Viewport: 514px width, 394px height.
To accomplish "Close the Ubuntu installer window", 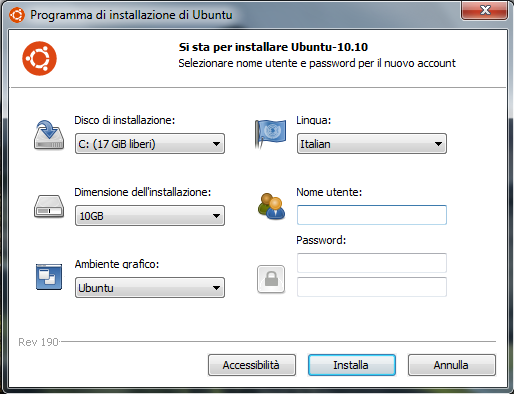I will point(485,10).
